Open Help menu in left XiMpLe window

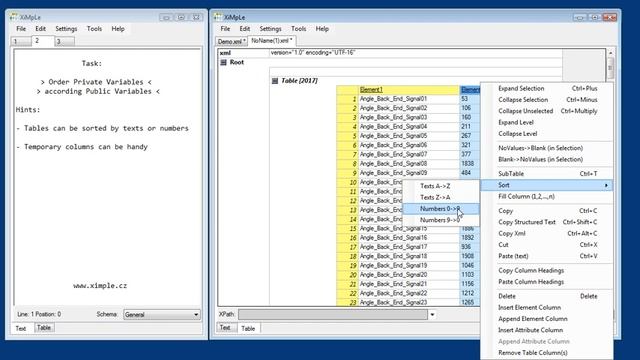click(x=118, y=29)
